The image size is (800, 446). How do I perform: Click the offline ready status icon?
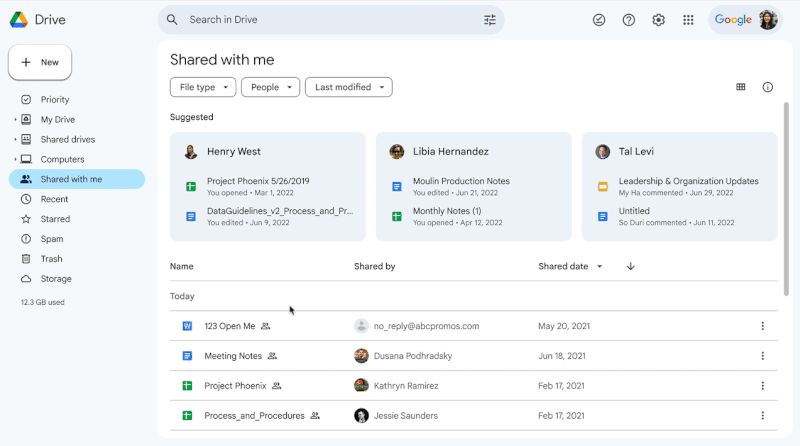[x=599, y=20]
